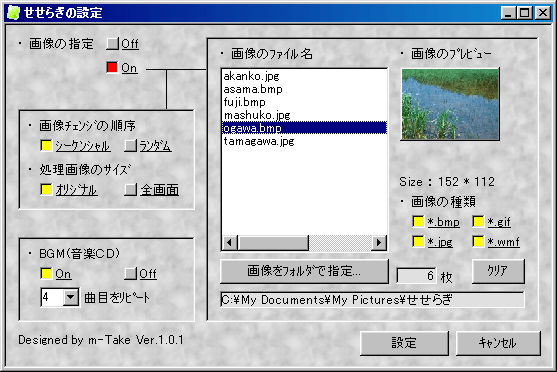Click the file list left scroll arrow
The width and height of the screenshot is (557, 372).
[x=229, y=243]
